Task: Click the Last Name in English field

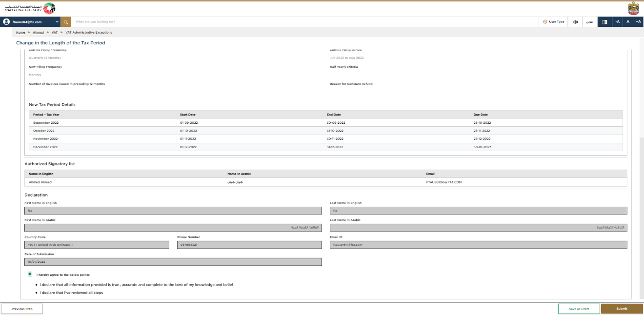Action: click(479, 211)
